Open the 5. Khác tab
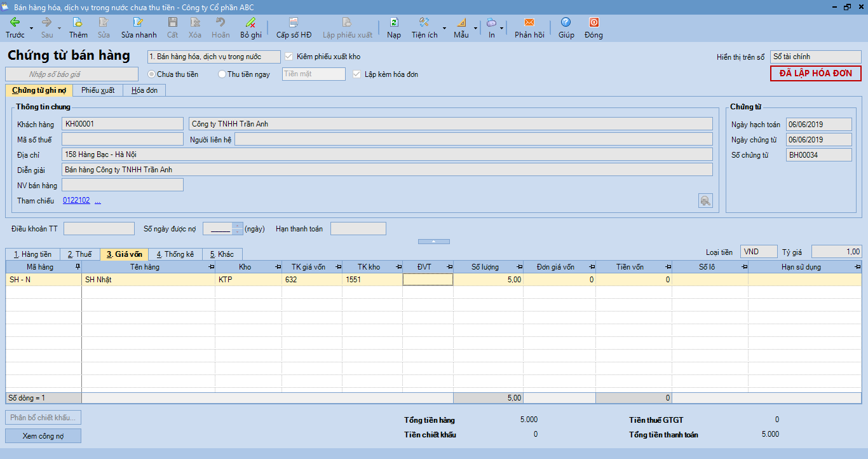Viewport: 868px width, 459px height. [x=222, y=254]
